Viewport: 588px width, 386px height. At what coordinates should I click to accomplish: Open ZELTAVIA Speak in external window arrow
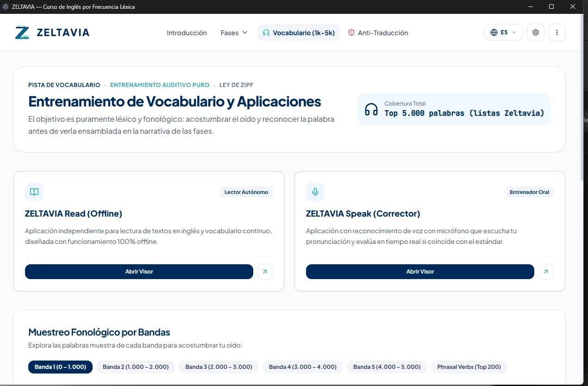(x=546, y=272)
